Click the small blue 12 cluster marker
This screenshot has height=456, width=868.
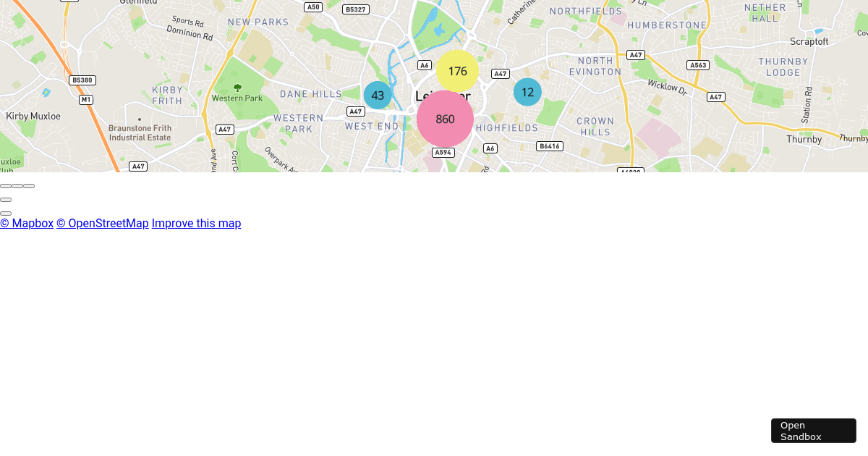click(527, 91)
